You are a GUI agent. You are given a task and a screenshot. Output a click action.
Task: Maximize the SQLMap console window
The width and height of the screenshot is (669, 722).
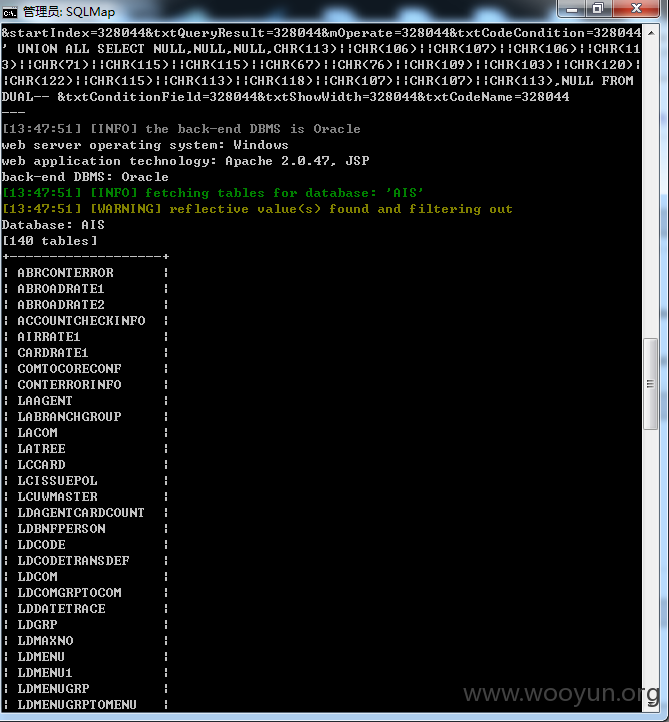598,9
